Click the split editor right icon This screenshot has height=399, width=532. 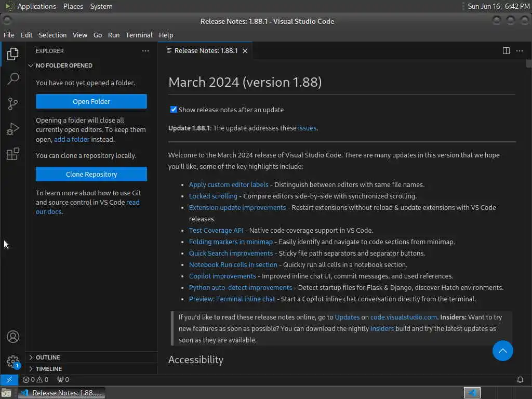click(506, 51)
